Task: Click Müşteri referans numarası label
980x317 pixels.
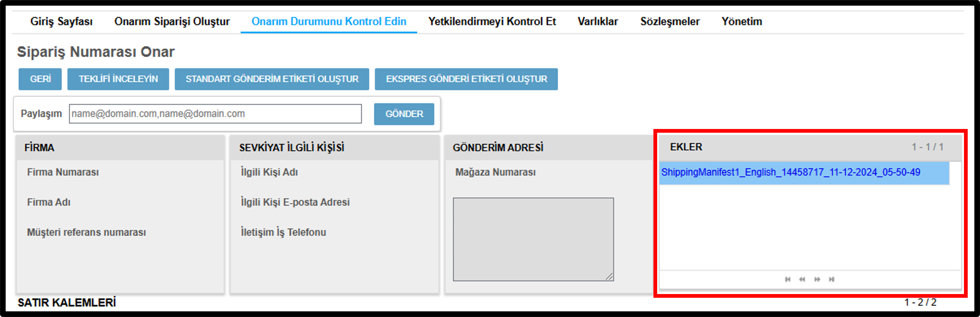Action: (86, 232)
